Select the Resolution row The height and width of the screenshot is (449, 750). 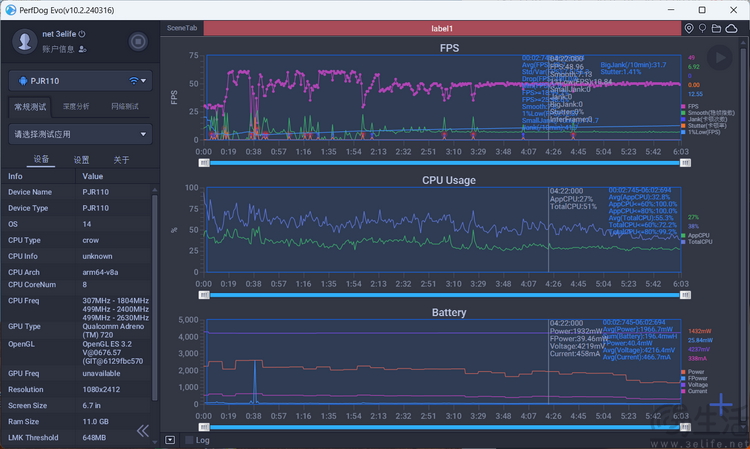click(77, 390)
